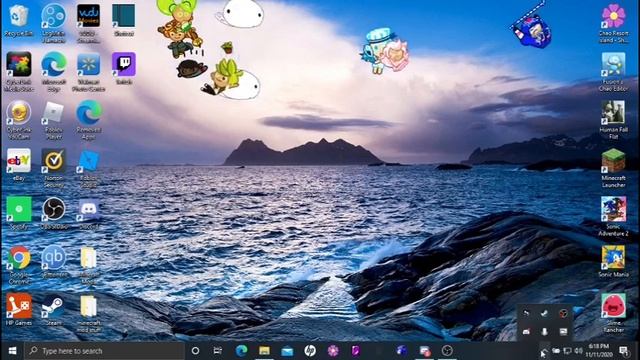This screenshot has height=360, width=640.
Task: Open the Google Chrome desktop shortcut
Action: tap(18, 264)
